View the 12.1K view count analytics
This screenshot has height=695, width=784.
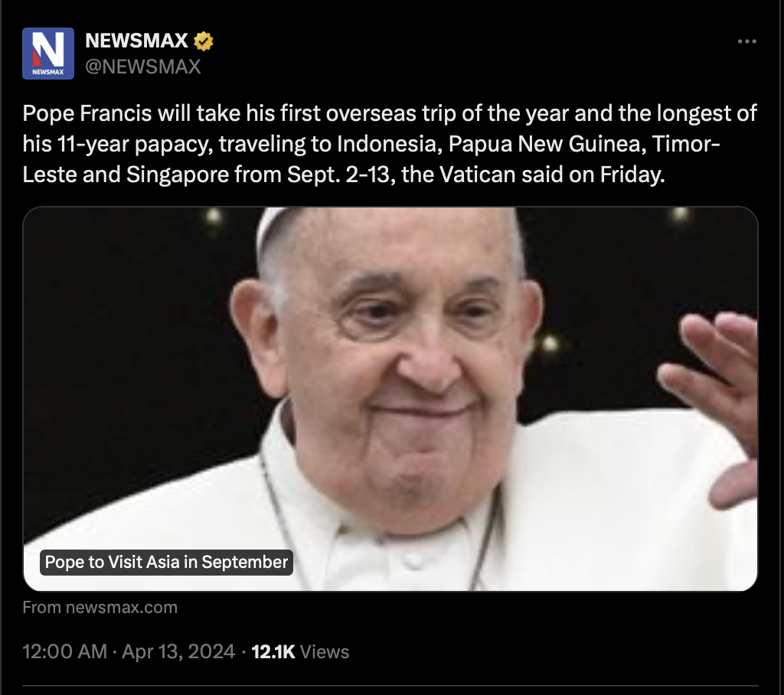point(273,651)
